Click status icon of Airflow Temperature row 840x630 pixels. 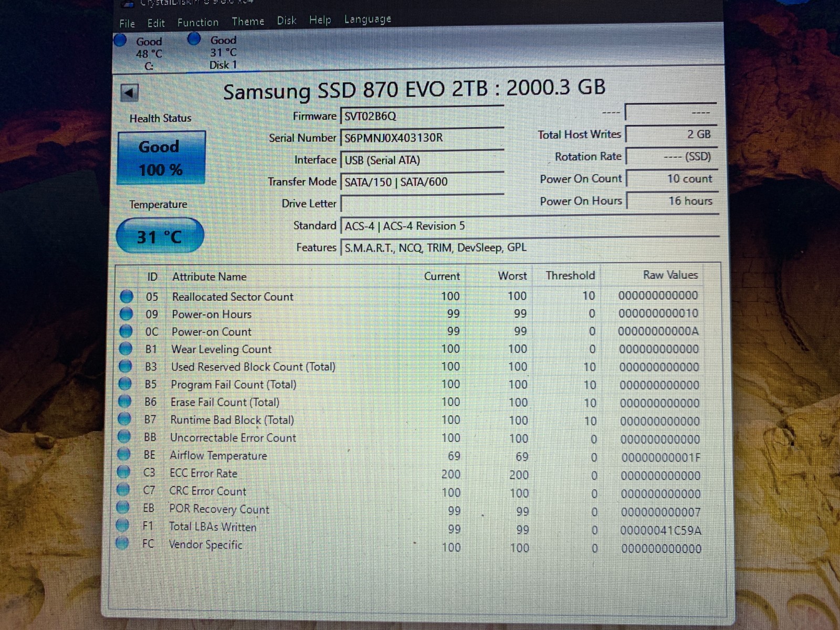(124, 455)
